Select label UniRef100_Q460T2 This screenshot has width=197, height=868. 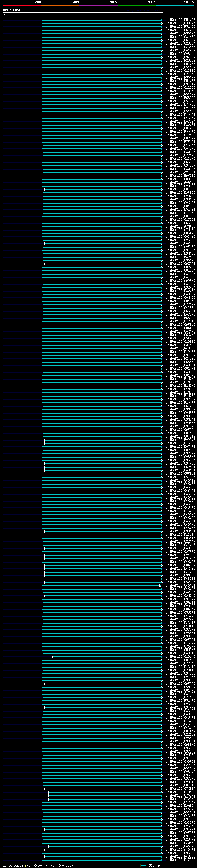180,481
